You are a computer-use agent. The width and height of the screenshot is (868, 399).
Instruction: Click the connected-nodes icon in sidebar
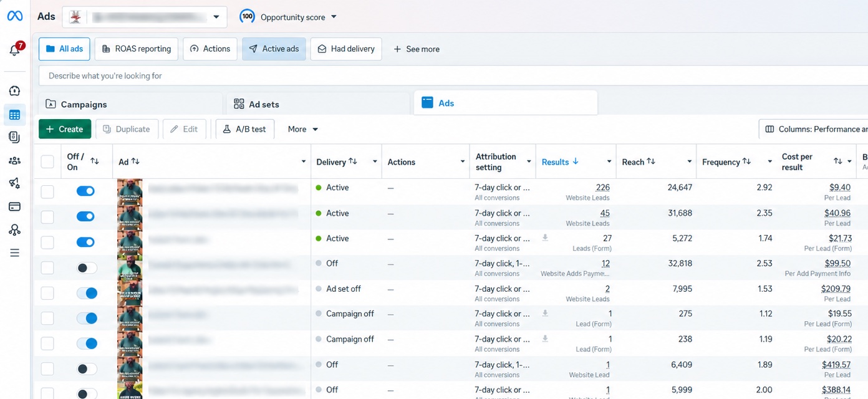[x=15, y=230]
